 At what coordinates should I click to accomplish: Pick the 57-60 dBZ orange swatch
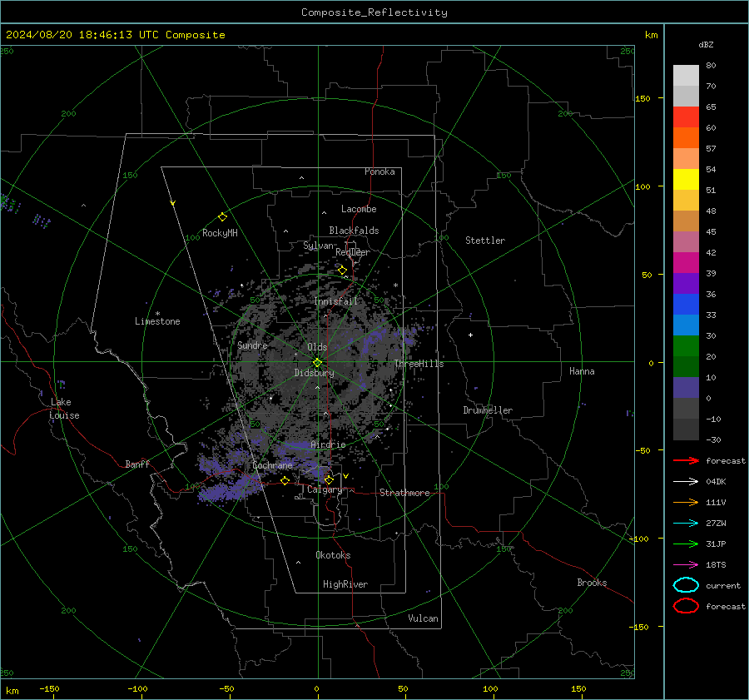tap(686, 138)
